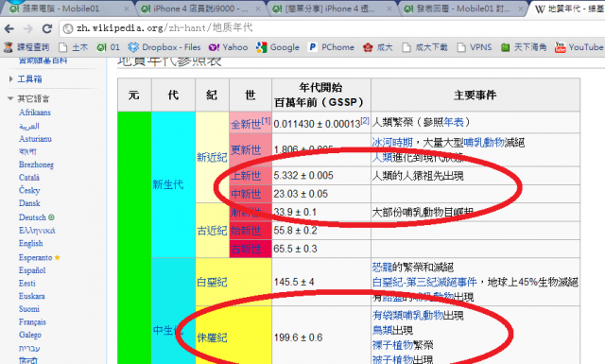
Task: Open the Suomi language link
Action: (x=29, y=309)
